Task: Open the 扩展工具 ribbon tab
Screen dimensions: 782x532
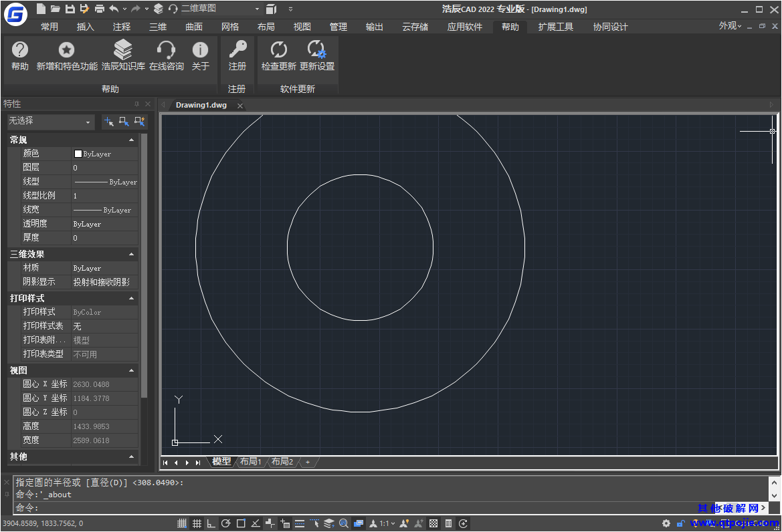Action: (x=556, y=27)
